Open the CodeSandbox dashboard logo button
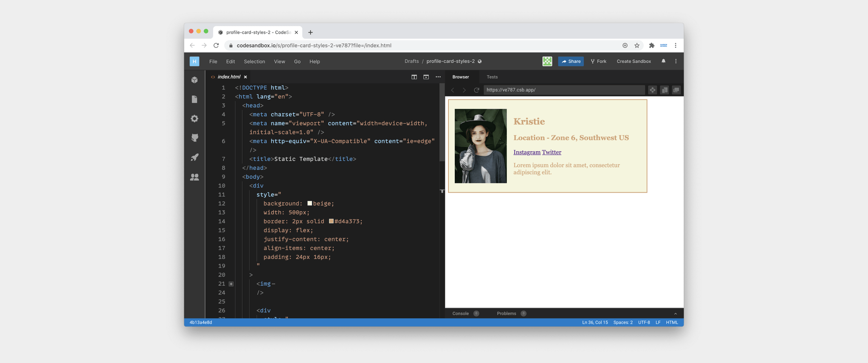Image resolution: width=868 pixels, height=363 pixels. tap(194, 61)
